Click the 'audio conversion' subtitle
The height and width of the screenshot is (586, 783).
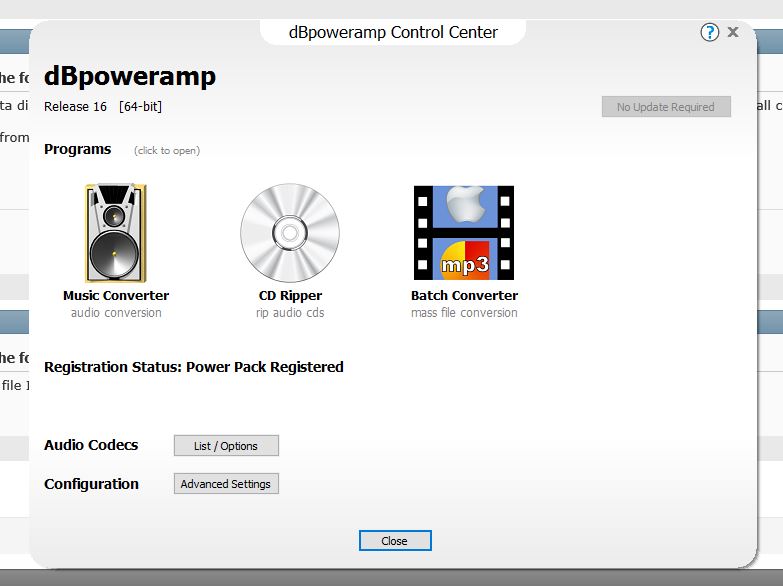tap(116, 313)
